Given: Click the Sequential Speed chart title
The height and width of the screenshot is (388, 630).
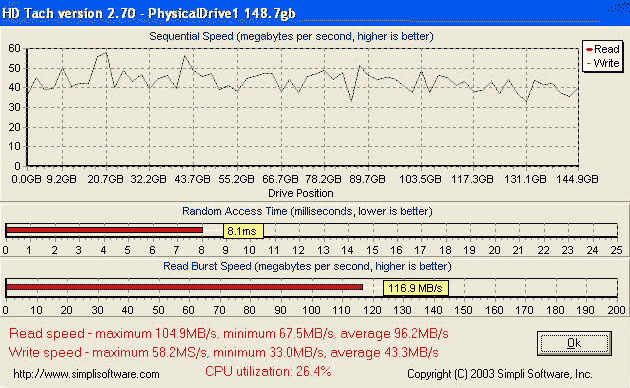Looking at the screenshot, I should (291, 37).
